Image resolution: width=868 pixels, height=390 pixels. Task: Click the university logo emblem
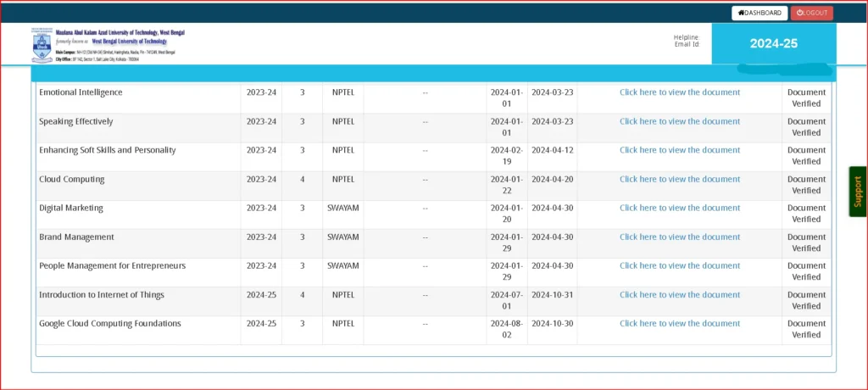tap(42, 46)
